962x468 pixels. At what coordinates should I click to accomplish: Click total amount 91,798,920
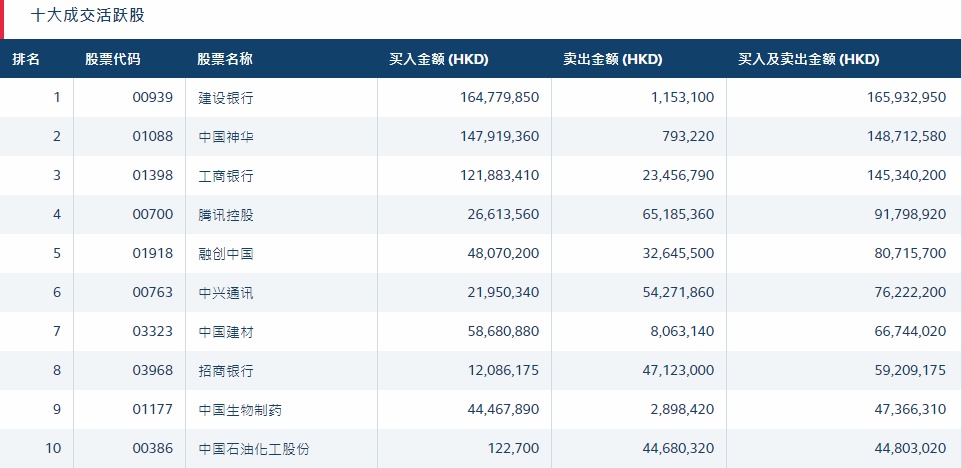(910, 214)
